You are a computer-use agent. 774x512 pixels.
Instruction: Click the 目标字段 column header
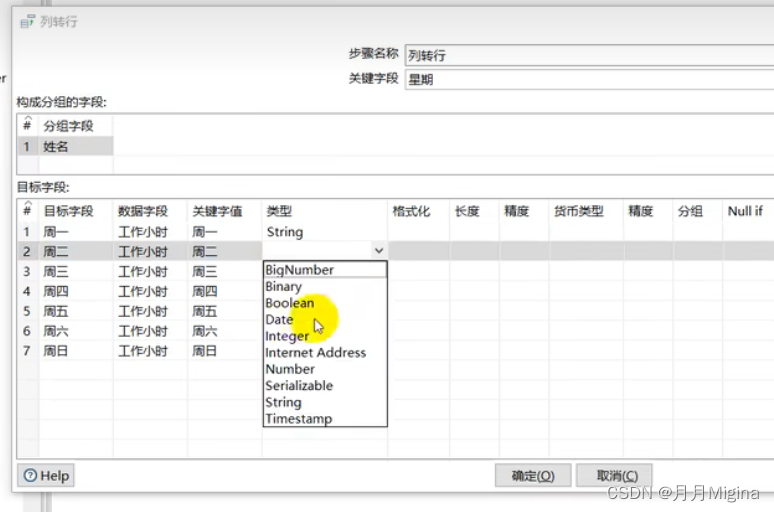[x=76, y=211]
